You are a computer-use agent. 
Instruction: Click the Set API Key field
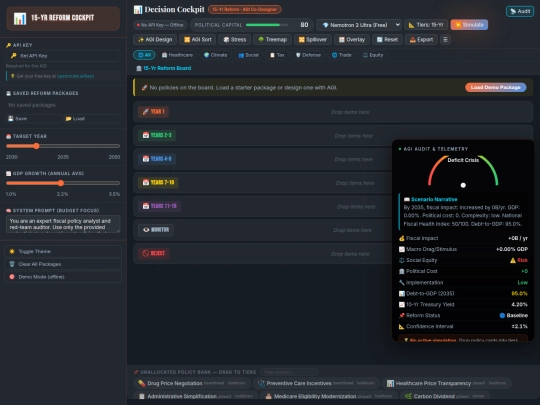click(x=63, y=55)
